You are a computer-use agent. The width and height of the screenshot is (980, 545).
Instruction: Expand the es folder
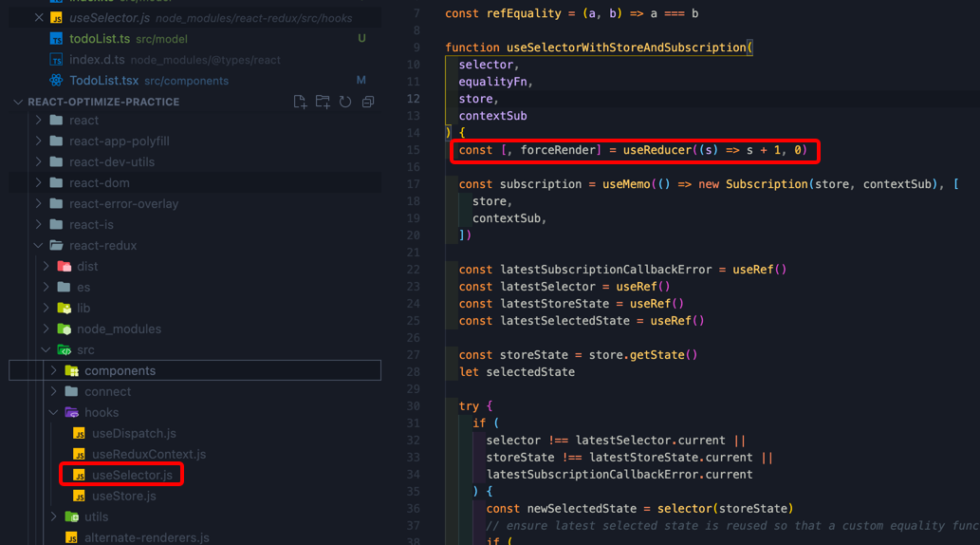coord(46,287)
